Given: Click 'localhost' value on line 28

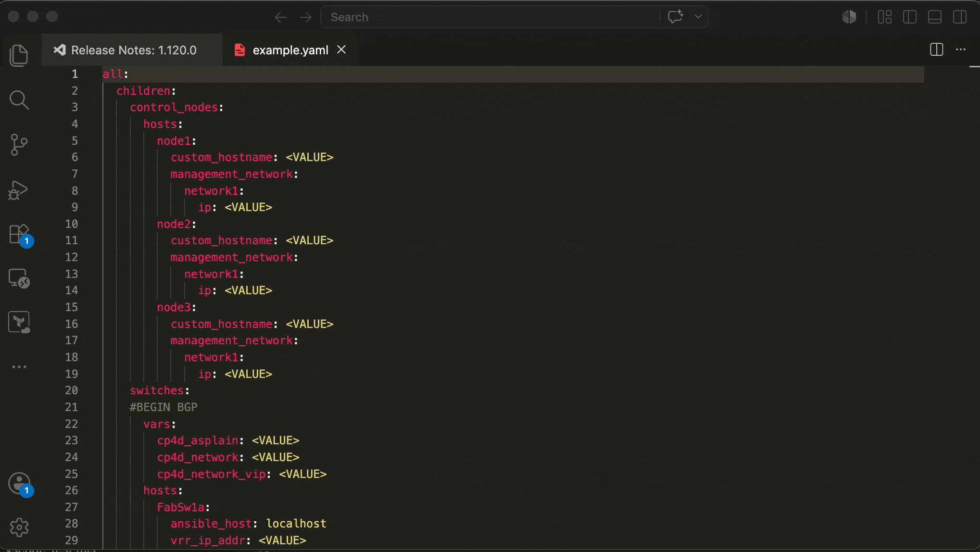Looking at the screenshot, I should pyautogui.click(x=296, y=524).
